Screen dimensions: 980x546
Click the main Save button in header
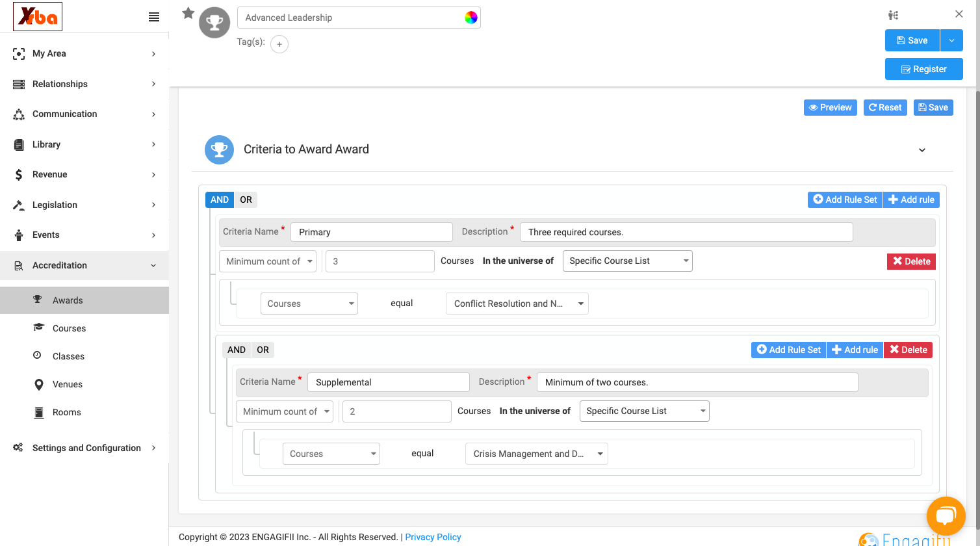pos(912,40)
